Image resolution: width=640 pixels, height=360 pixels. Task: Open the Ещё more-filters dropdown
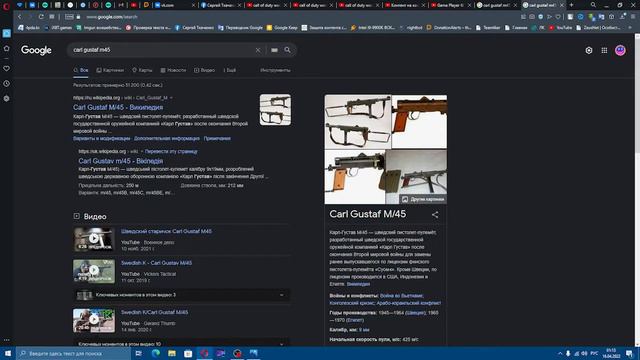coord(229,70)
